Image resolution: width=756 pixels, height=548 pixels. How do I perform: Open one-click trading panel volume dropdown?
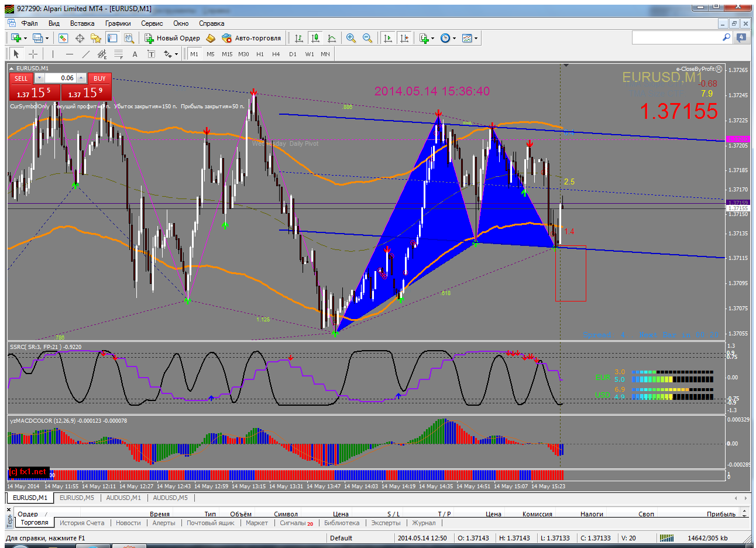point(39,78)
